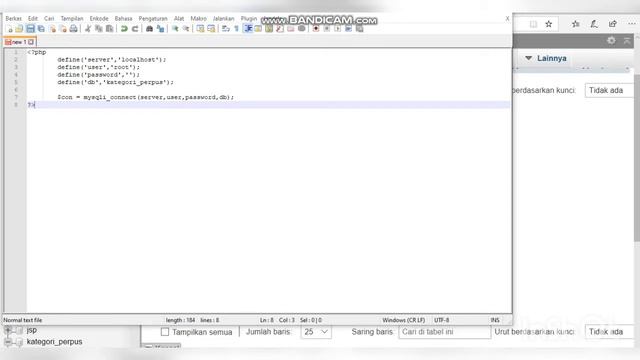Collapse the kategori_perpus tree node

click(x=8, y=342)
